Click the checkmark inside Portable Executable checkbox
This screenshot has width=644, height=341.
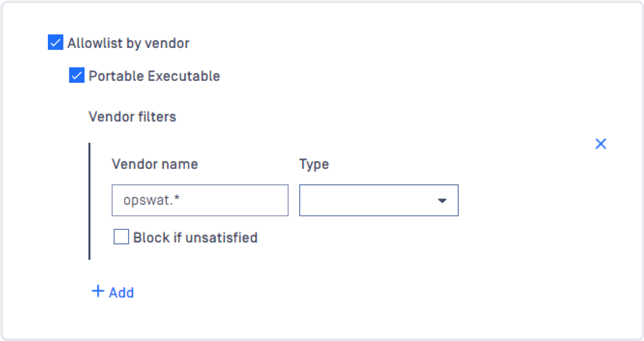[77, 75]
